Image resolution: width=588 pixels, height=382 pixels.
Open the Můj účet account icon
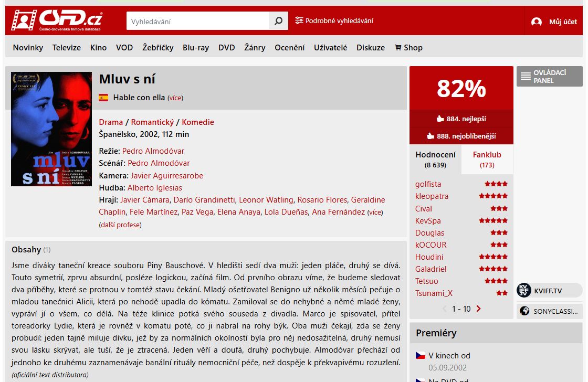click(536, 22)
